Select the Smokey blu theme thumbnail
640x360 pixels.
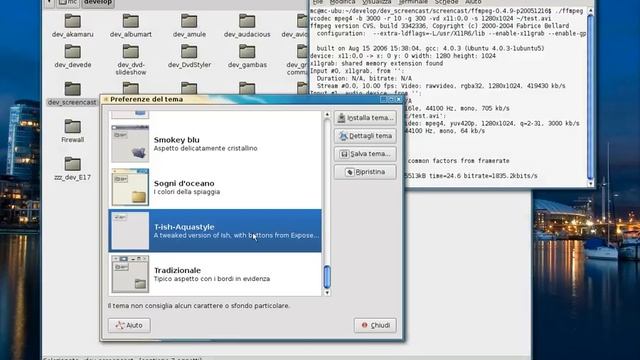click(130, 144)
